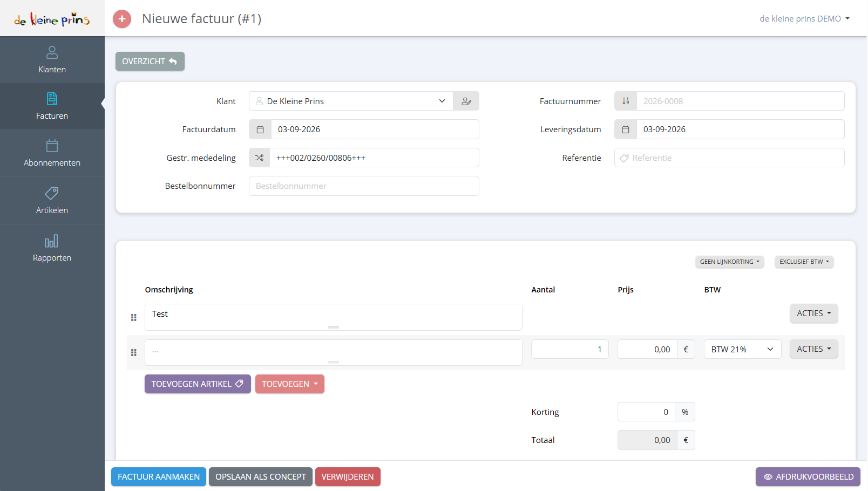Regenerate structured message with shuffle icon

tap(260, 158)
